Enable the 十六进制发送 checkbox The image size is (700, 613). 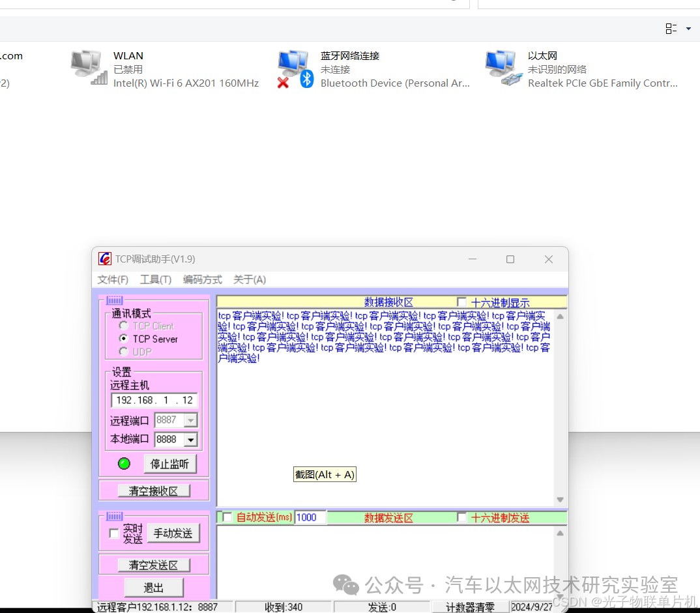(x=462, y=517)
